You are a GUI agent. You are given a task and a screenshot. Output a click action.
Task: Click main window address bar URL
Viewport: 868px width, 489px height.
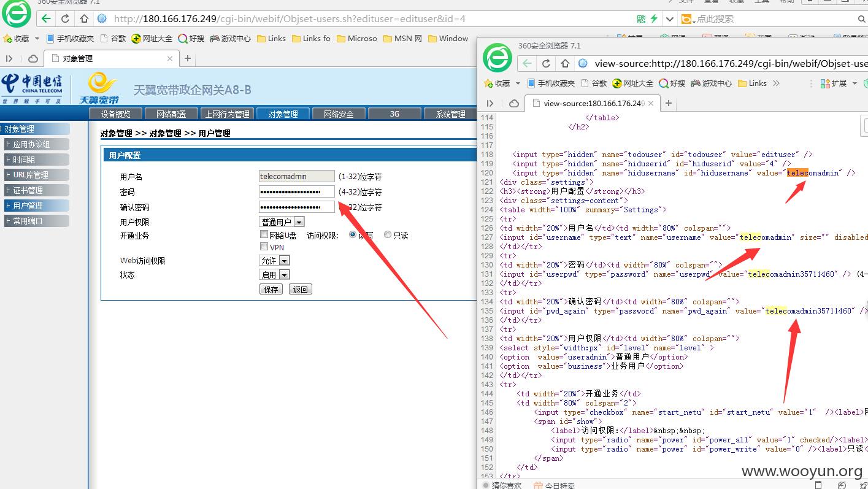click(290, 19)
